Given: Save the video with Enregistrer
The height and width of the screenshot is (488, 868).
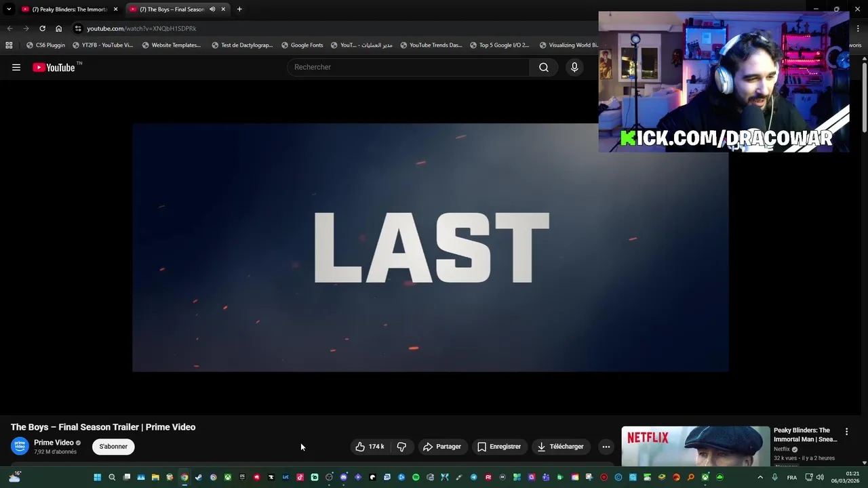Looking at the screenshot, I should point(499,447).
